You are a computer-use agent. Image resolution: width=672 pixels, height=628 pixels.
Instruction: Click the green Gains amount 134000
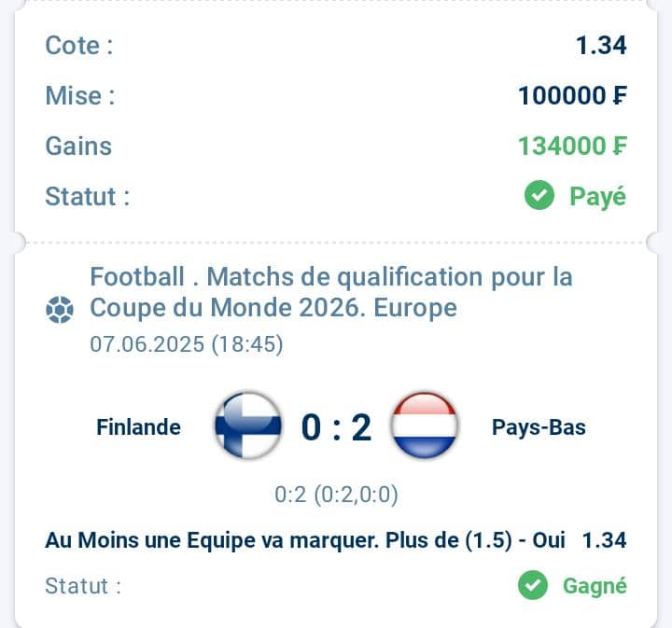tap(563, 147)
